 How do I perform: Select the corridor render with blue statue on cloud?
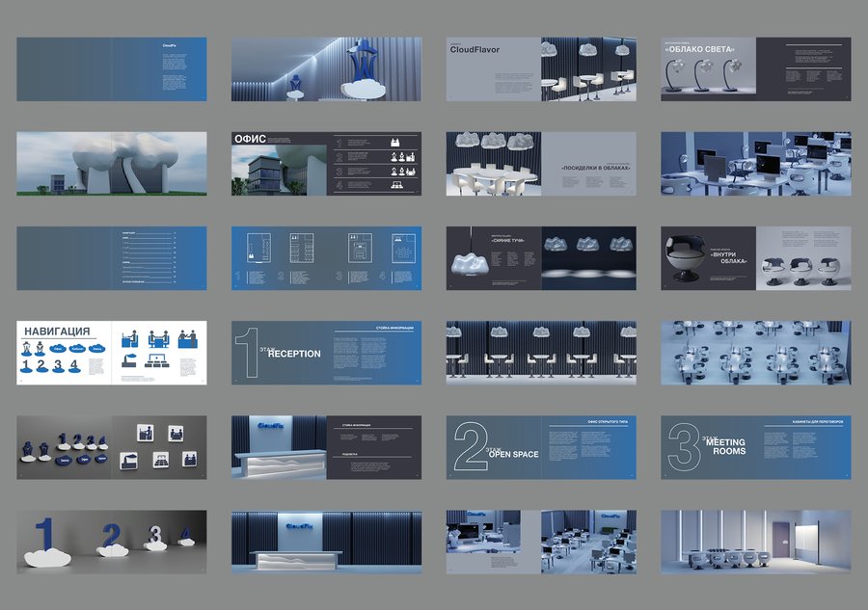pyautogui.click(x=326, y=69)
